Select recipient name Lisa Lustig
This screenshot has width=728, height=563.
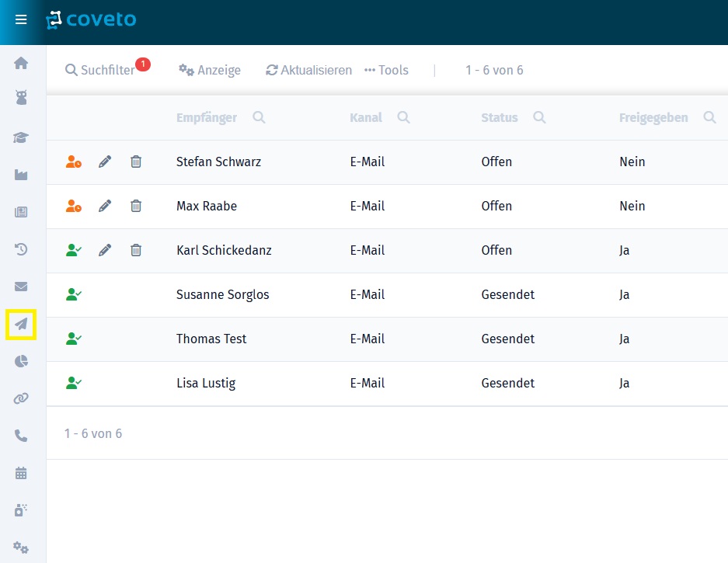point(206,384)
